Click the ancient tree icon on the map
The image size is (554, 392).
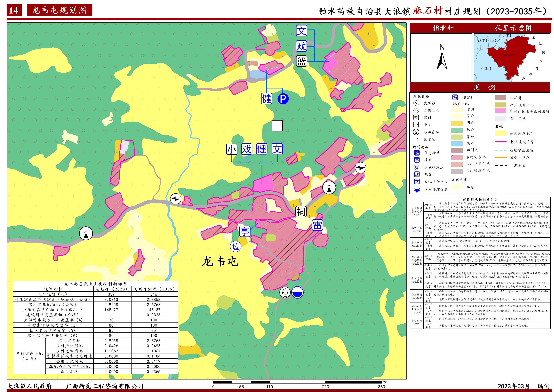tap(285, 292)
